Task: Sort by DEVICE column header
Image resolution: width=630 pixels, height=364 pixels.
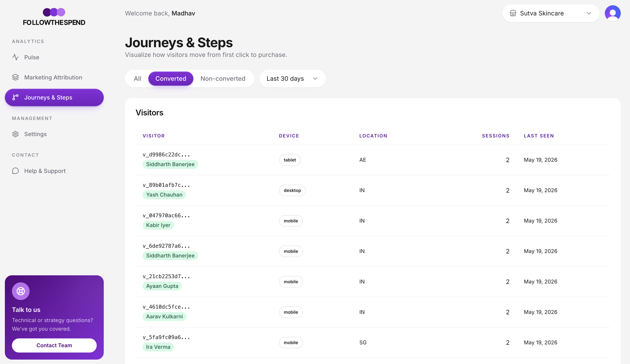Action: click(289, 136)
